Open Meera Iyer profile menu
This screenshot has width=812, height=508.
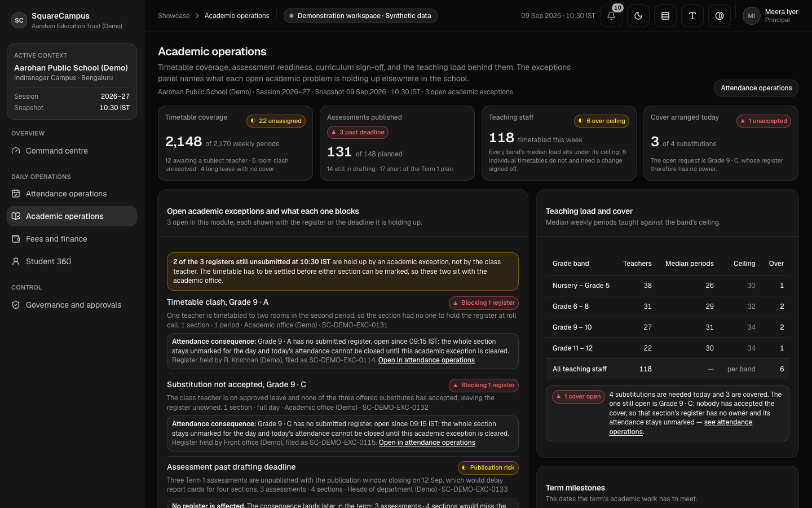770,16
